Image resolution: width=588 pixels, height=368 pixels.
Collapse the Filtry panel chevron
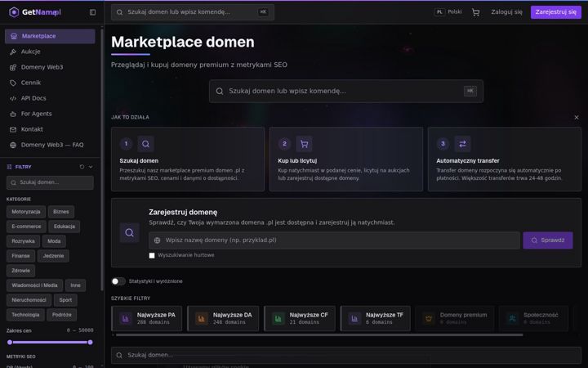(x=91, y=167)
